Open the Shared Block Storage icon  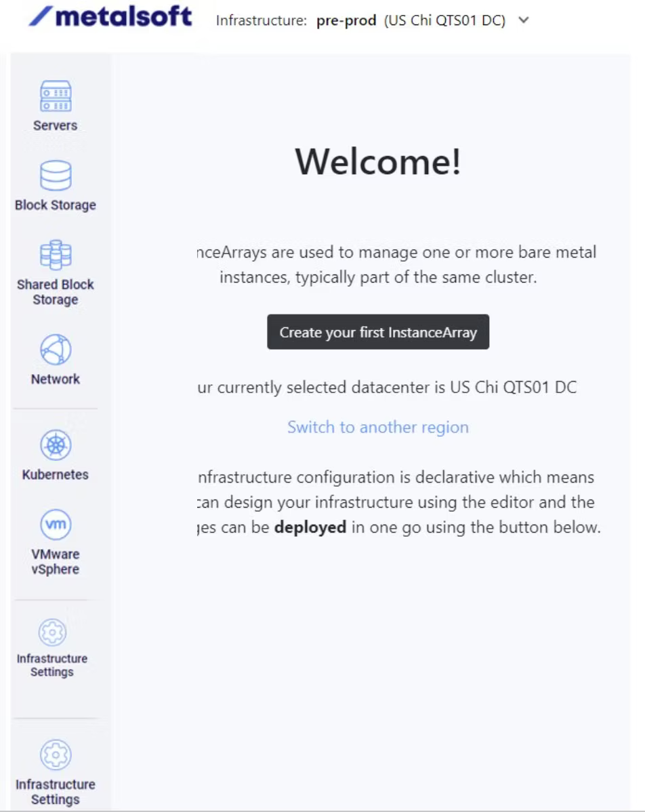56,255
